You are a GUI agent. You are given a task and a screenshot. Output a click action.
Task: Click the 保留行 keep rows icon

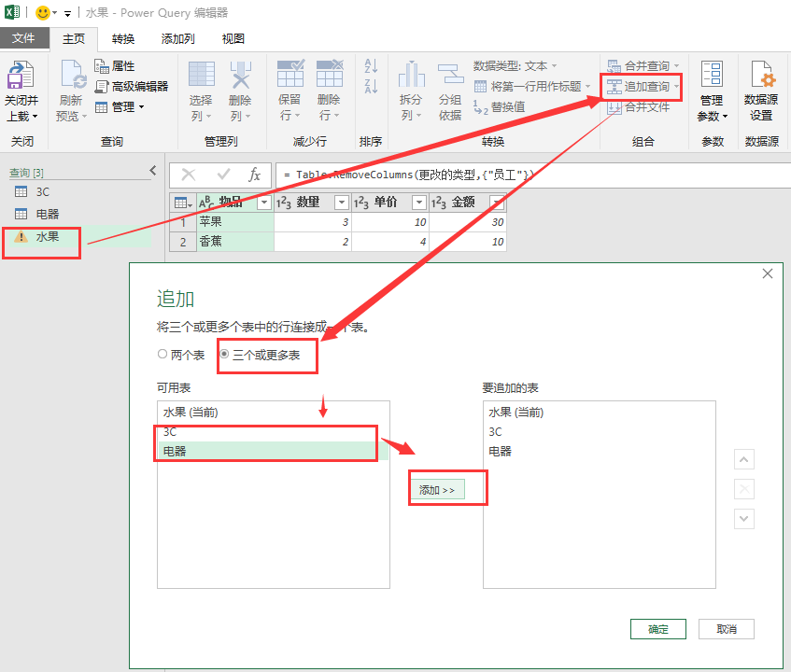[290, 74]
